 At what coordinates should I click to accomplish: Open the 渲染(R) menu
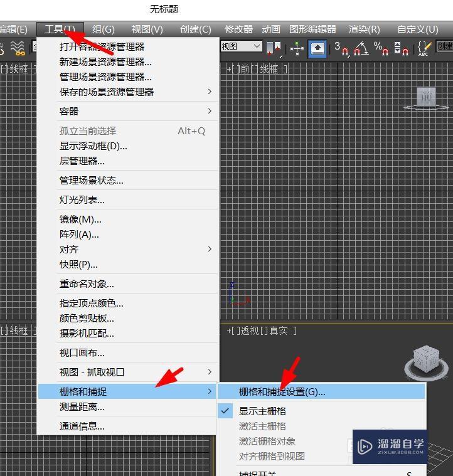(365, 29)
